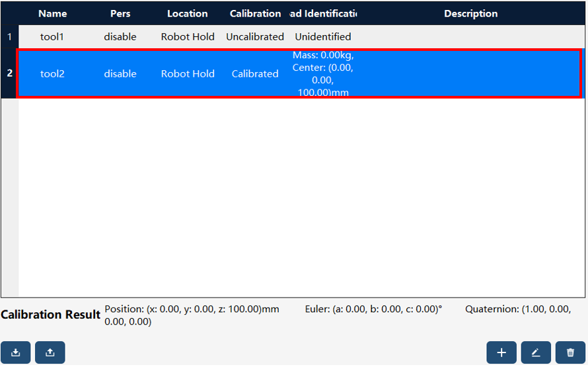588x369 pixels.
Task: Click the Pers column header
Action: point(120,13)
